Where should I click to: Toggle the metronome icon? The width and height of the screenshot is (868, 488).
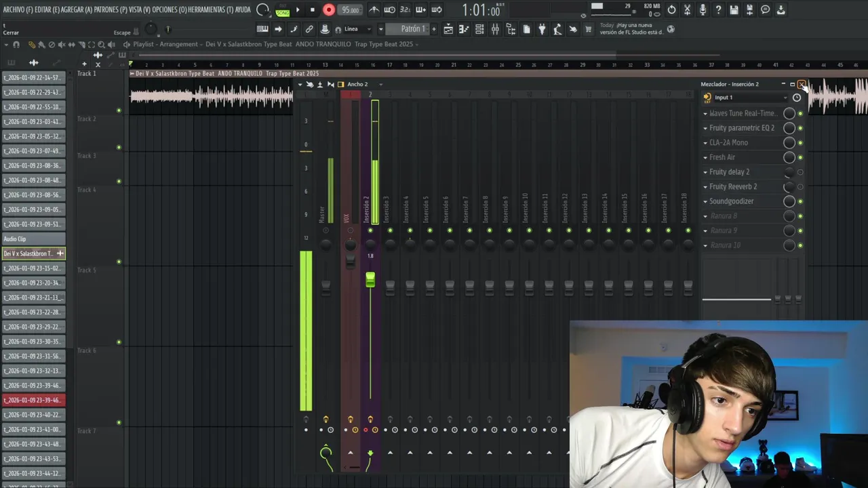tap(374, 10)
